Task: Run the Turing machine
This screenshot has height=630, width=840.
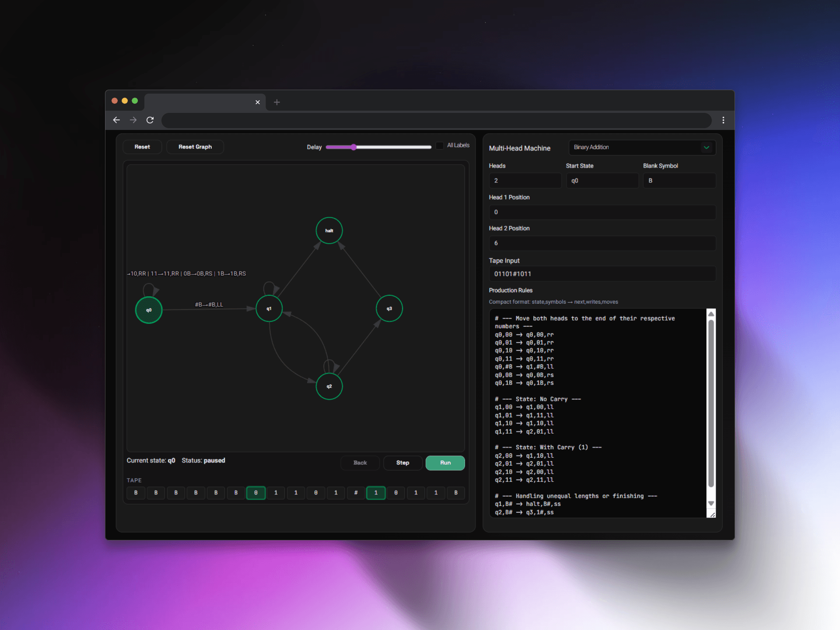Action: click(x=445, y=462)
